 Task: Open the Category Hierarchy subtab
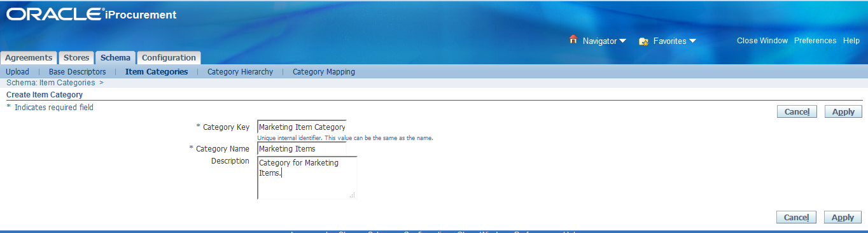pyautogui.click(x=240, y=72)
